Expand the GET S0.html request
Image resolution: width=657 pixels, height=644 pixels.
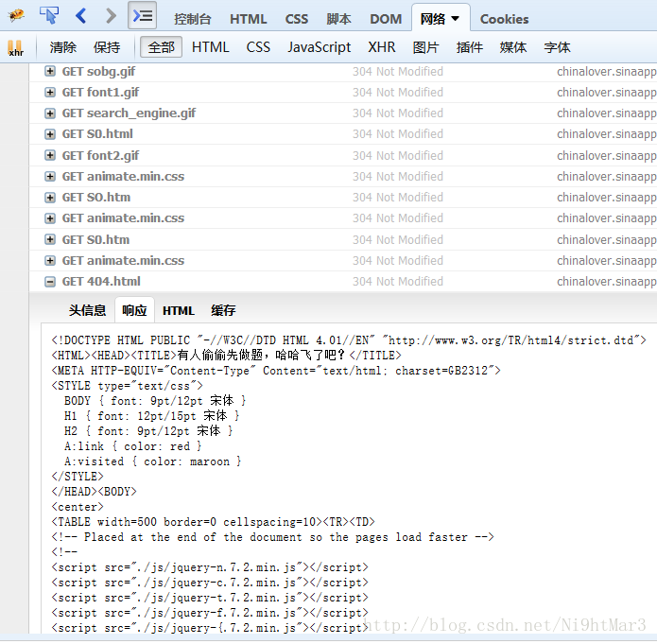50,134
